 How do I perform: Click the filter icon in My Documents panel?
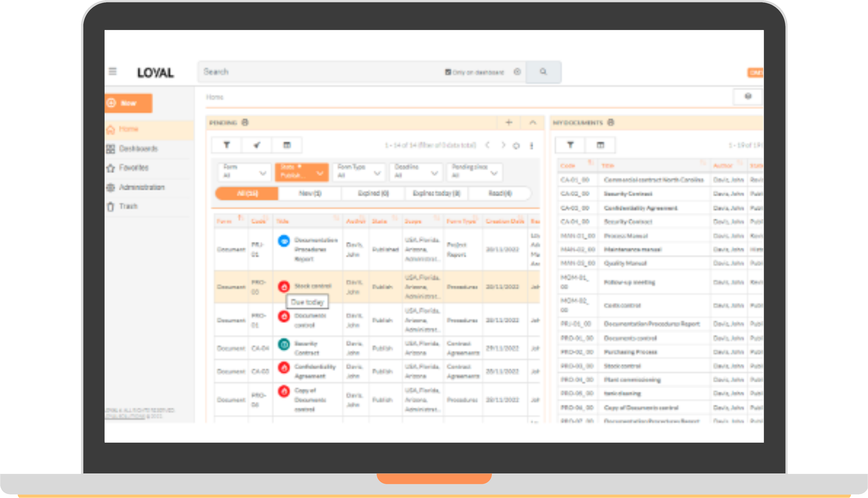pos(570,145)
